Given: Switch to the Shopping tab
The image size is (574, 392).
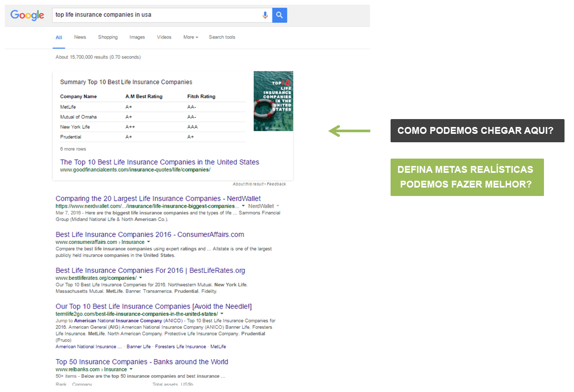Looking at the screenshot, I should click(108, 37).
